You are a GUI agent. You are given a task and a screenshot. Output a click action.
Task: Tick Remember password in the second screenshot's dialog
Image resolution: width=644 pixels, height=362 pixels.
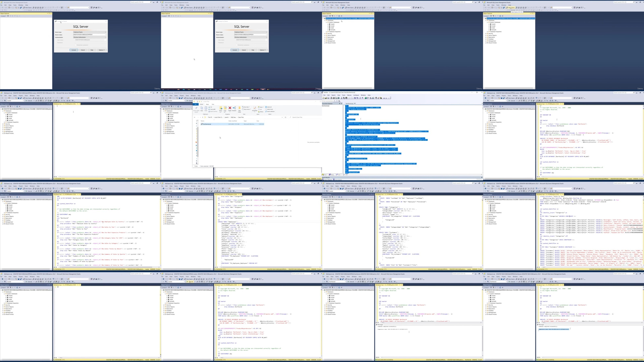[x=236, y=45]
